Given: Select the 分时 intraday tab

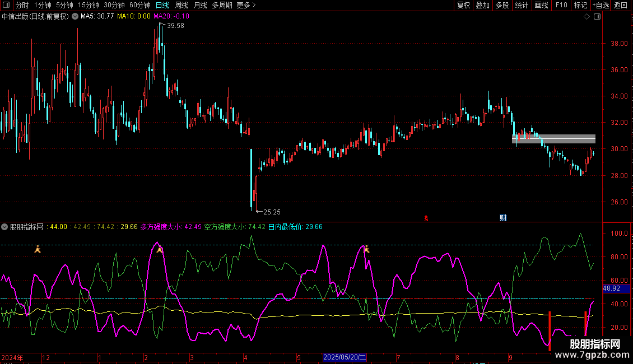Looking at the screenshot, I should (22, 5).
